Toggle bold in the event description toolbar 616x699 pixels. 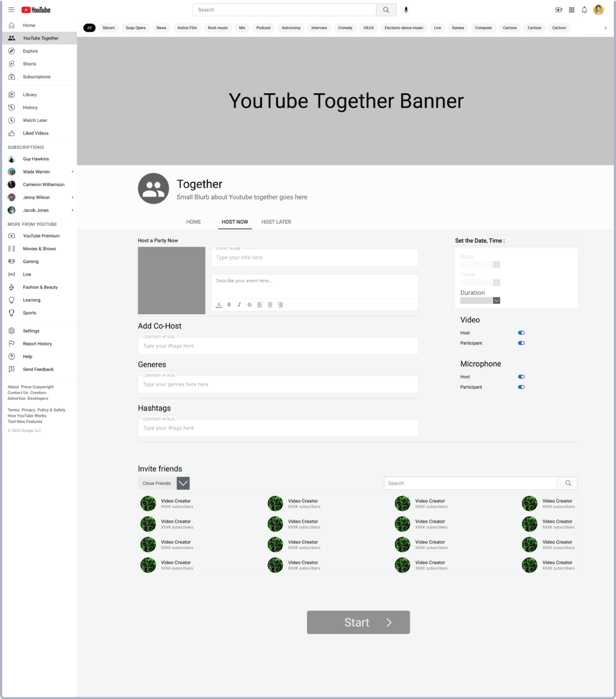pyautogui.click(x=229, y=305)
